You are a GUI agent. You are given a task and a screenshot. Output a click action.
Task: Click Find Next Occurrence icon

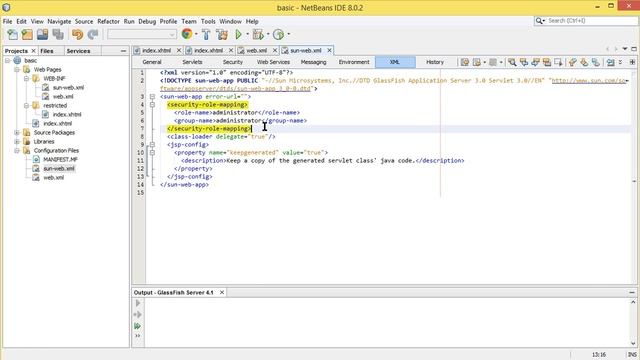pyautogui.click(x=535, y=62)
